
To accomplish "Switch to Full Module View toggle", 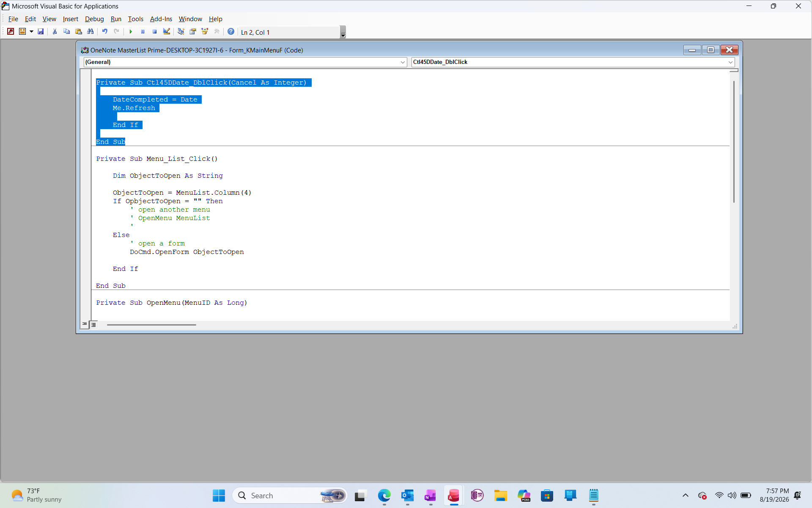I will (x=93, y=325).
